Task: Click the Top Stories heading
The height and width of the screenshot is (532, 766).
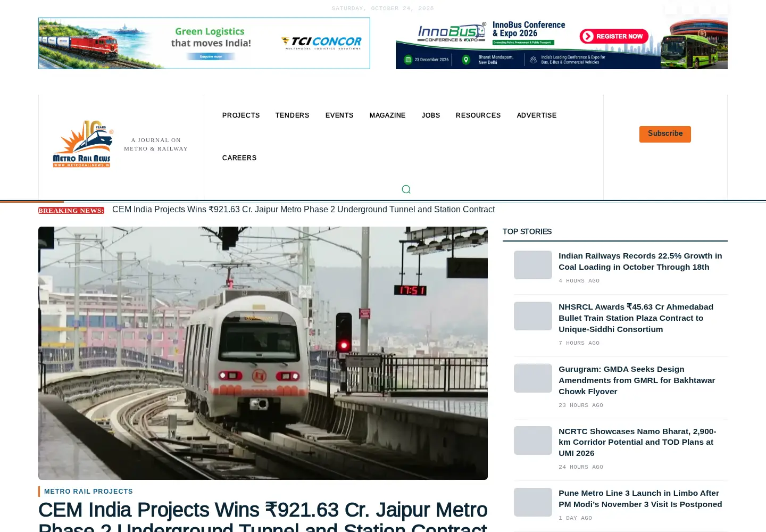Action: tap(527, 231)
